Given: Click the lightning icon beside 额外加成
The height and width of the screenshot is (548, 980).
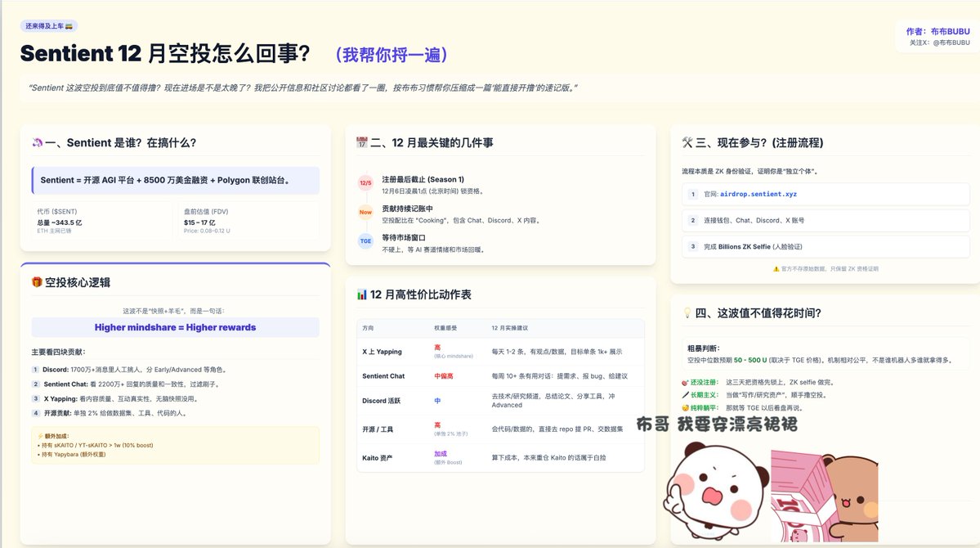Looking at the screenshot, I should (40, 436).
